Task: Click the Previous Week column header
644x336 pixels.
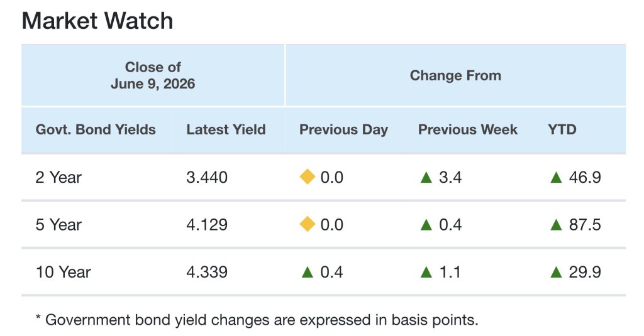Action: (x=468, y=129)
